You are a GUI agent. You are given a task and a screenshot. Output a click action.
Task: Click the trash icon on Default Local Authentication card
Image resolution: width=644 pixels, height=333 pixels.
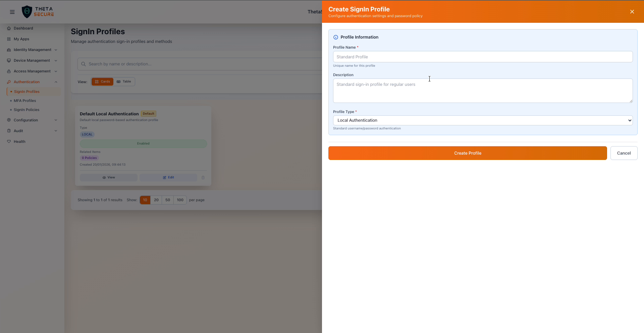[x=203, y=178]
